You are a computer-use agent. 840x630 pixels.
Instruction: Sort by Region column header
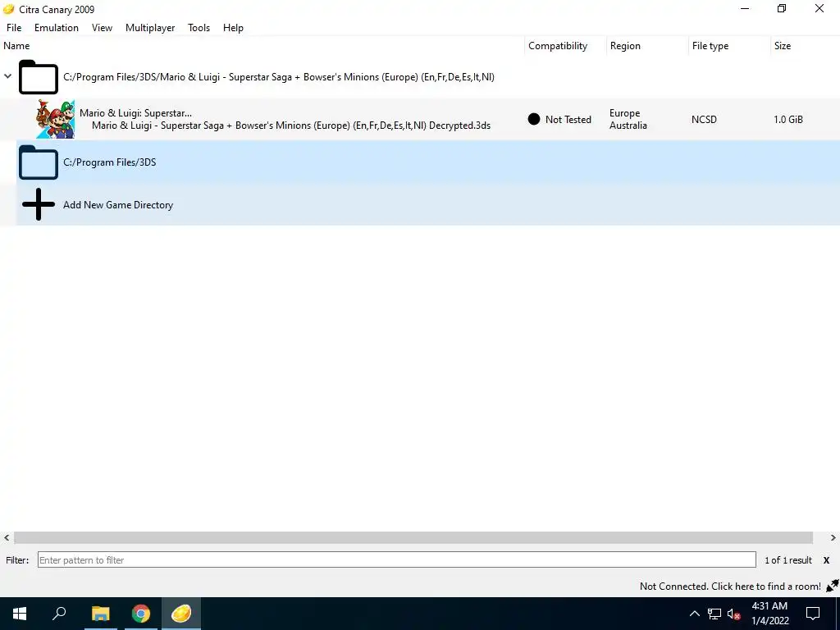tap(625, 46)
